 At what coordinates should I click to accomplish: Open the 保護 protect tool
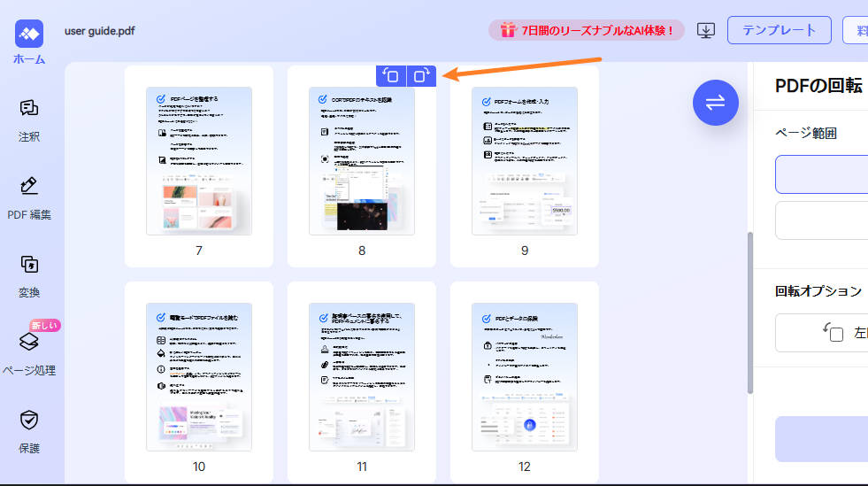(x=29, y=432)
